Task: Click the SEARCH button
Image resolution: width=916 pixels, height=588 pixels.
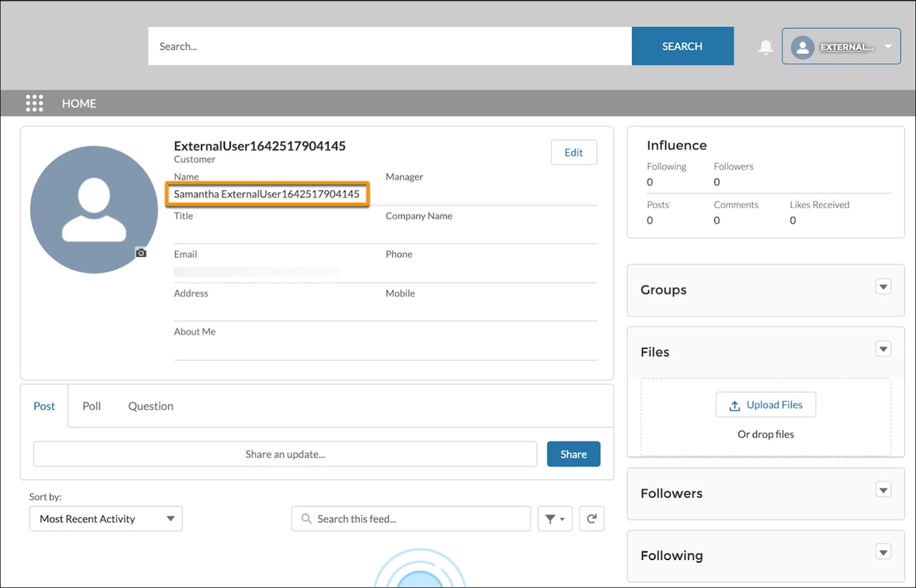Action: click(682, 47)
